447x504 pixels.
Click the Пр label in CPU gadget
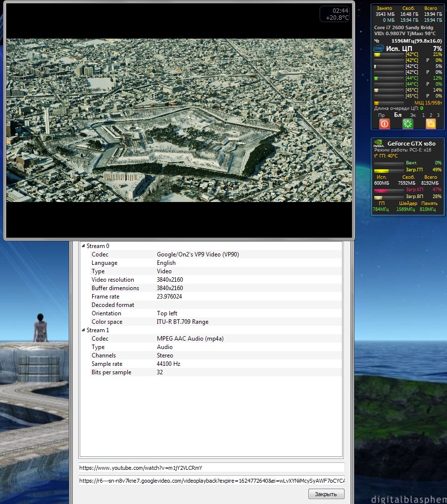(381, 115)
